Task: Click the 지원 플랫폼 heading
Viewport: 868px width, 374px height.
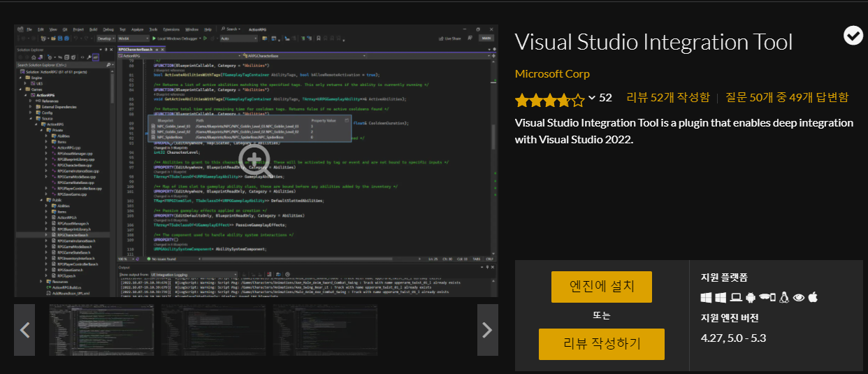Action: click(724, 278)
